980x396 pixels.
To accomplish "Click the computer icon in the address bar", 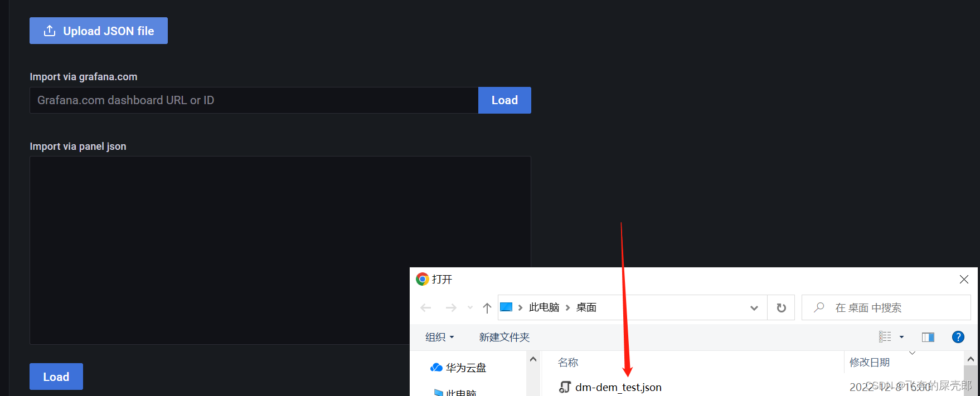I will (x=506, y=307).
